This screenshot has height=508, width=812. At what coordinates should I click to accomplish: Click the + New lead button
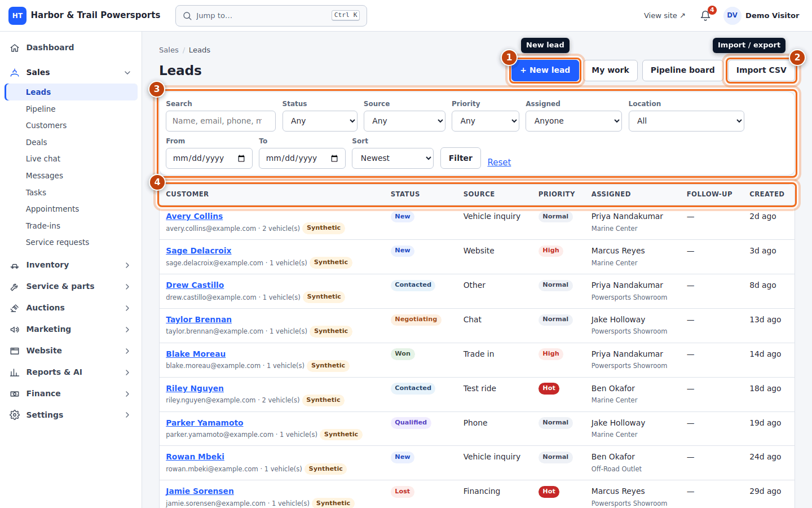pos(545,71)
